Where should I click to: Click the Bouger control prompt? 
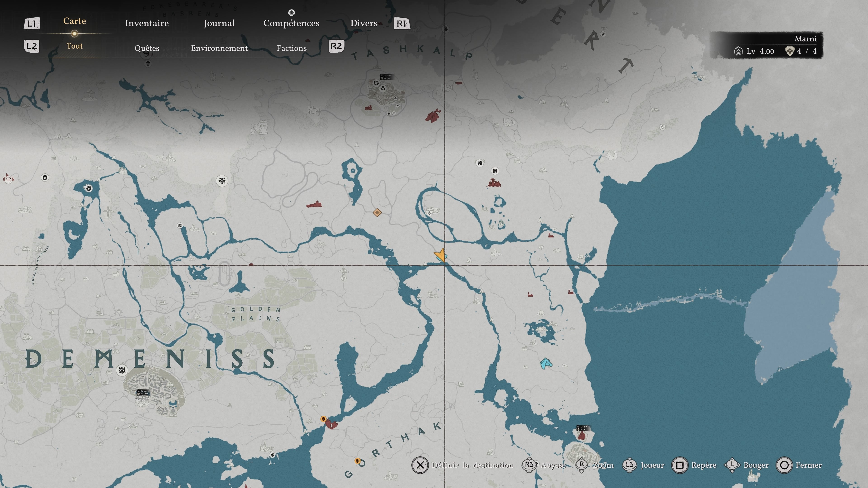click(746, 465)
